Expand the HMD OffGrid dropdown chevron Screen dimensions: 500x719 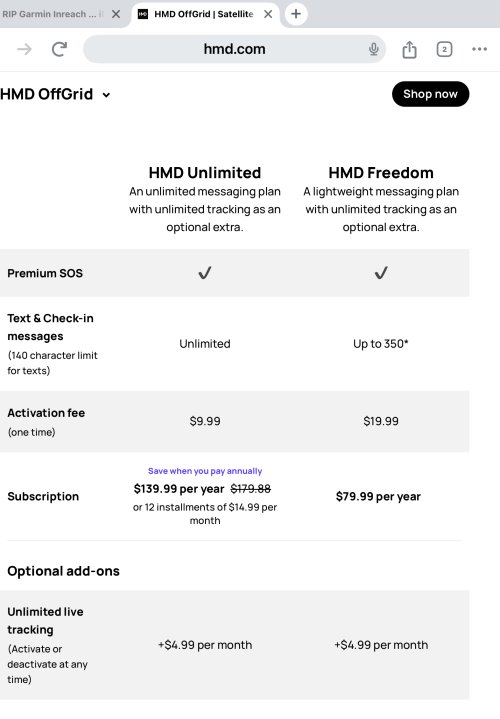(106, 95)
